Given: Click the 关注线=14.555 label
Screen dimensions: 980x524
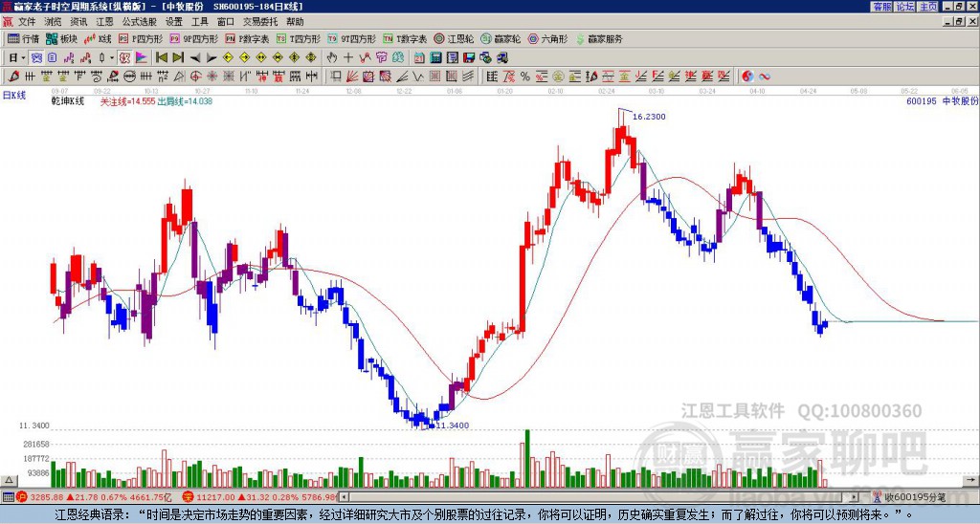Looking at the screenshot, I should click(x=127, y=101).
